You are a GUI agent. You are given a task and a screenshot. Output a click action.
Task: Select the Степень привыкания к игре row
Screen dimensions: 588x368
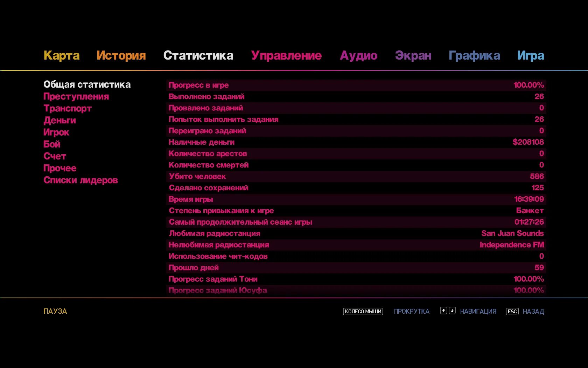click(x=356, y=210)
